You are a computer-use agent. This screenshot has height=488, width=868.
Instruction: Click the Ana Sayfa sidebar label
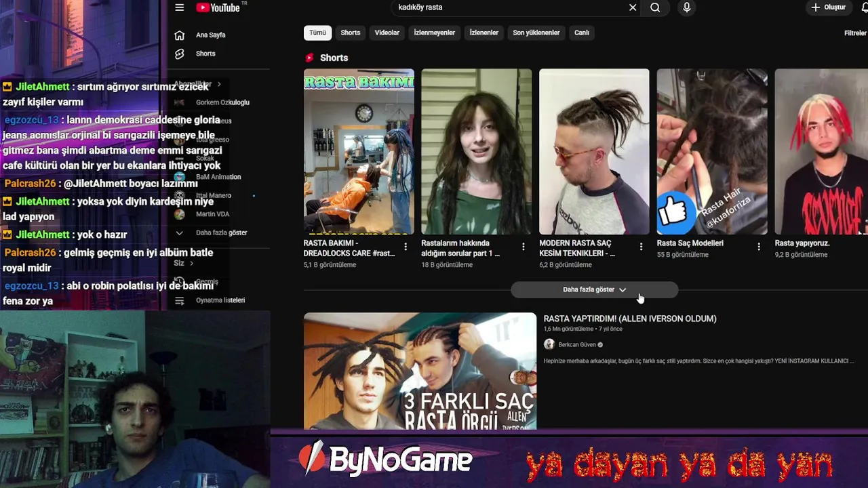[211, 35]
